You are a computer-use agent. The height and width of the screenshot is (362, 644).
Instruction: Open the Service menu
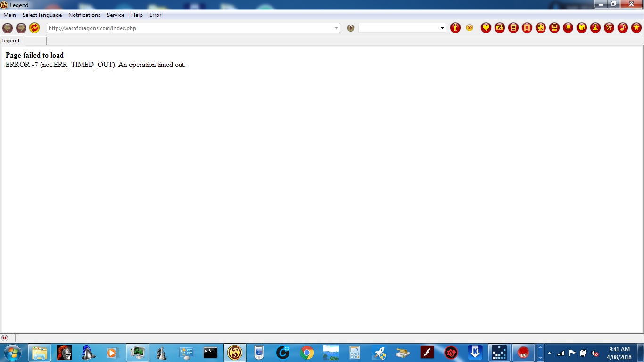(116, 15)
